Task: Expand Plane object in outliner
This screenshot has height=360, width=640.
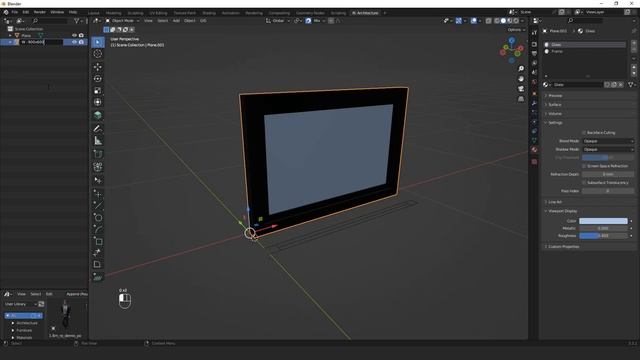Action: point(10,36)
